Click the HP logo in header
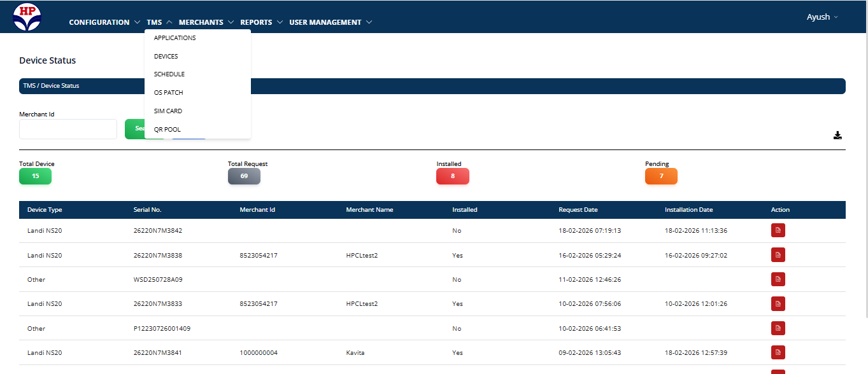This screenshot has height=374, width=868. [27, 17]
